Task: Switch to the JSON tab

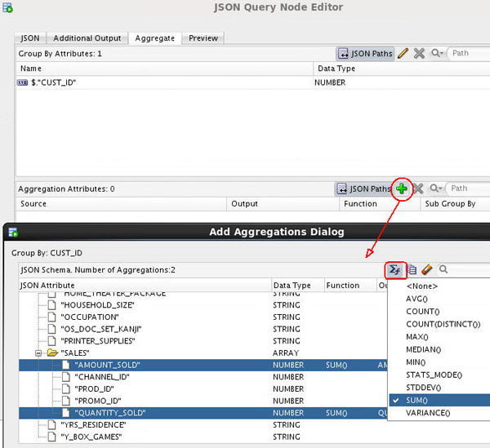Action: click(30, 38)
